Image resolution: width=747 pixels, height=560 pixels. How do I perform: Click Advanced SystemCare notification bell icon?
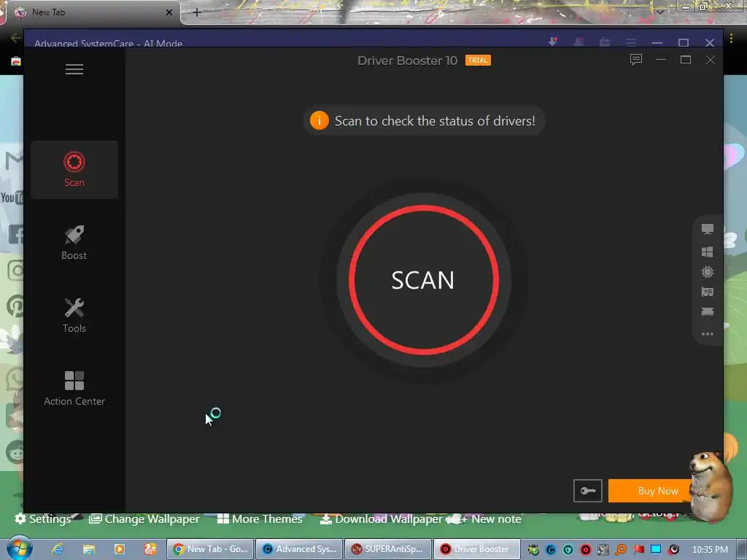578,42
